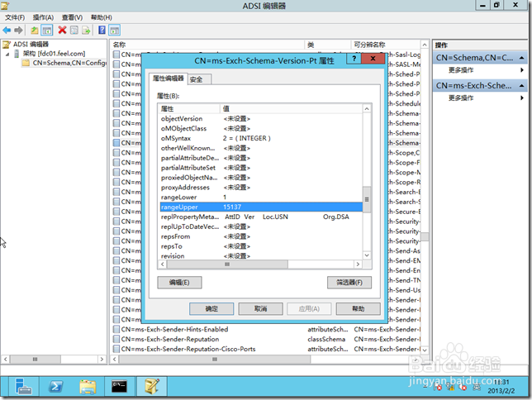Click the Forward arrow toolbar icon
The image size is (532, 400).
(18, 31)
